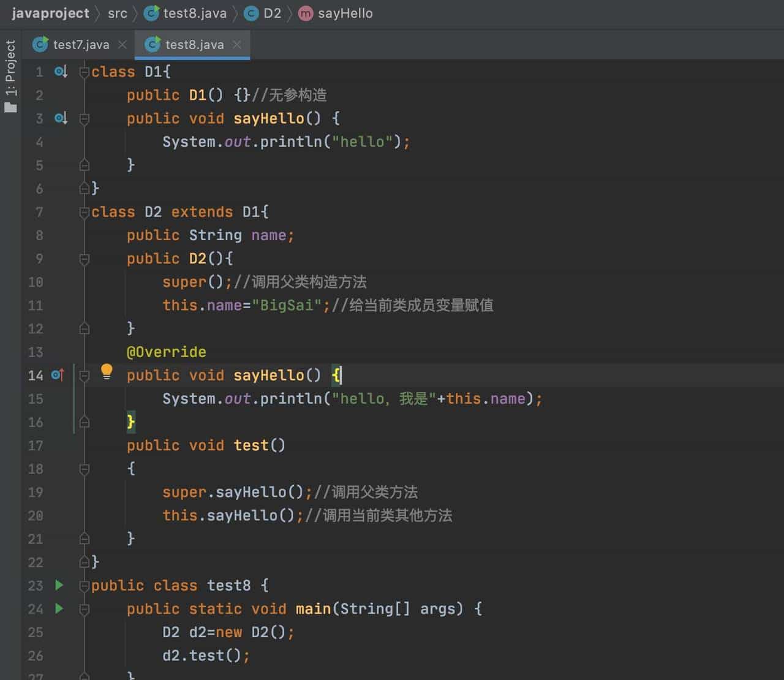Close the test7.java editor tab
The width and height of the screenshot is (784, 680).
[123, 45]
